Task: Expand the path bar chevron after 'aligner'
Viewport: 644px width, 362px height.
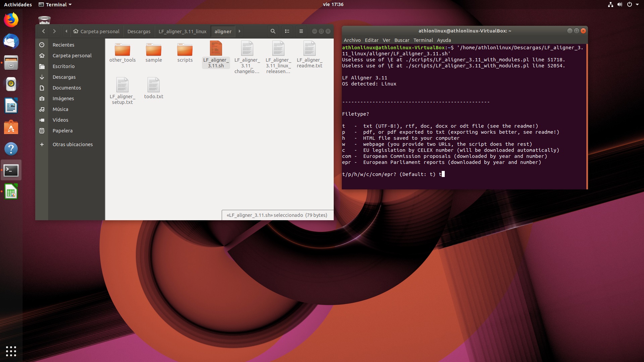Action: (x=239, y=31)
